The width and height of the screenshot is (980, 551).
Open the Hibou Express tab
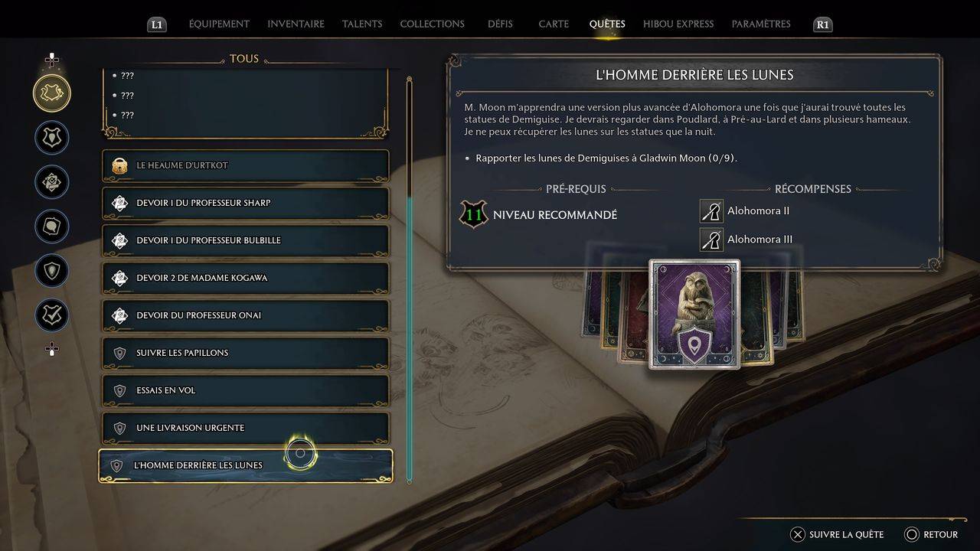pyautogui.click(x=678, y=24)
